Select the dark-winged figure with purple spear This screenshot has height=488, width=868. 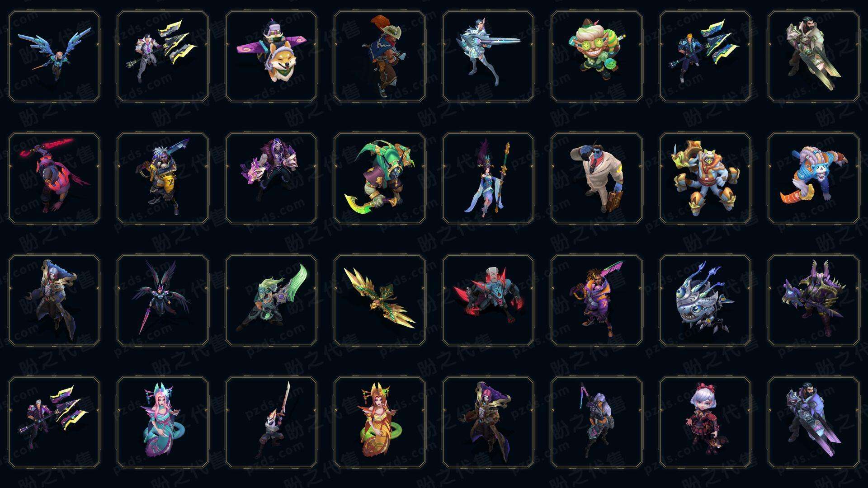coord(163,300)
